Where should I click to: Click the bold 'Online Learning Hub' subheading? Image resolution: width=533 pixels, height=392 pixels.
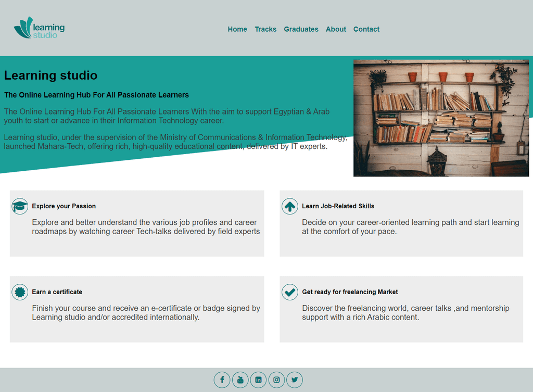pos(96,95)
